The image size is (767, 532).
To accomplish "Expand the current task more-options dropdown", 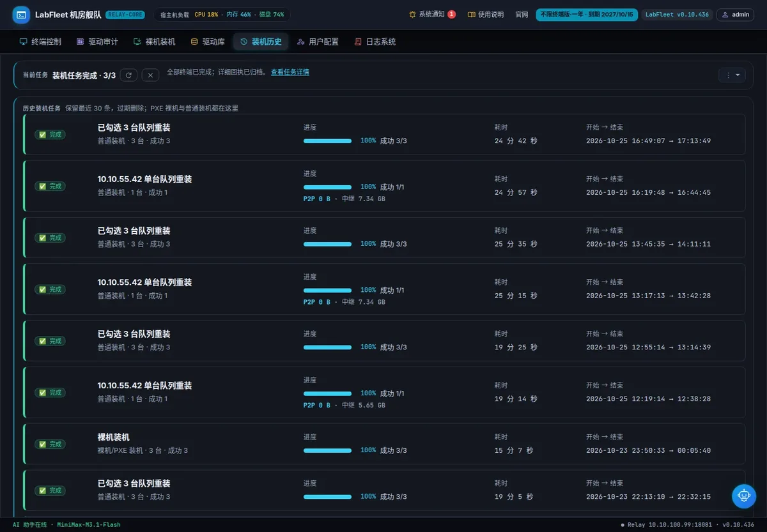I will pos(732,75).
